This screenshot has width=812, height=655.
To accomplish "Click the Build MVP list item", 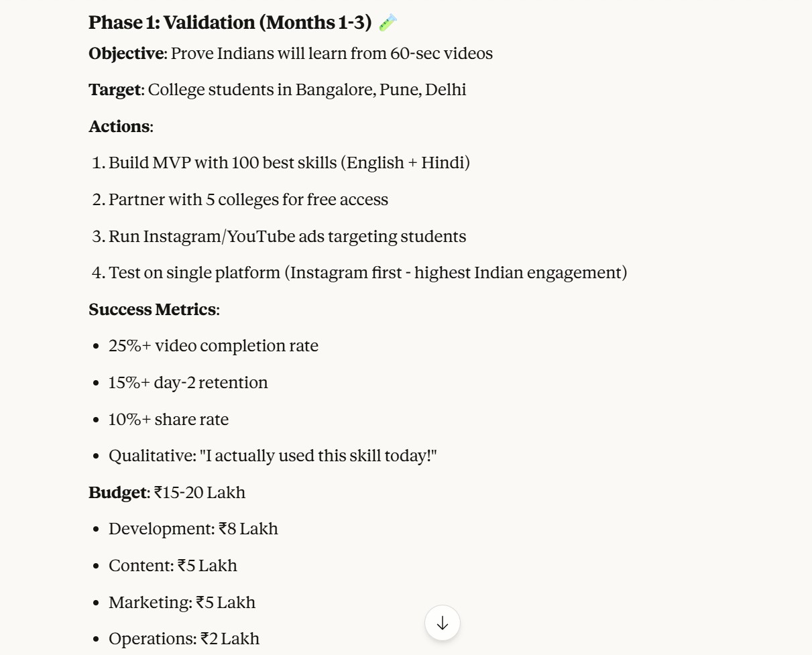I will (289, 163).
